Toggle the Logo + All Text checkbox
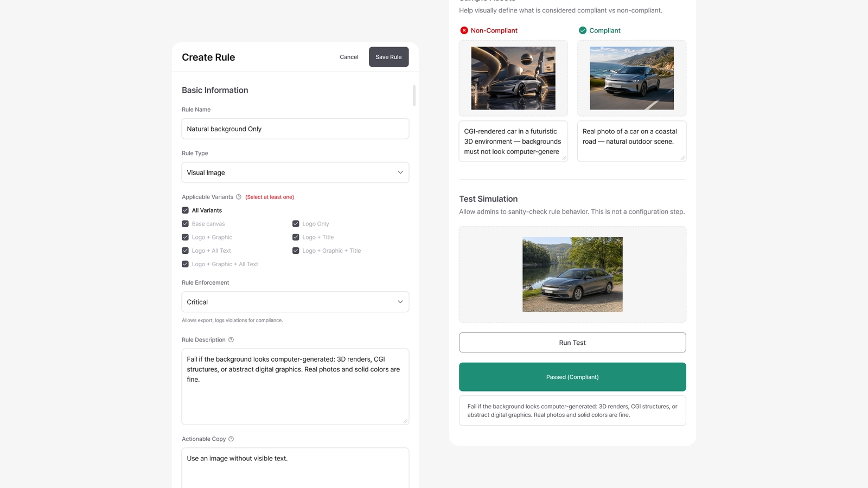 (186, 251)
